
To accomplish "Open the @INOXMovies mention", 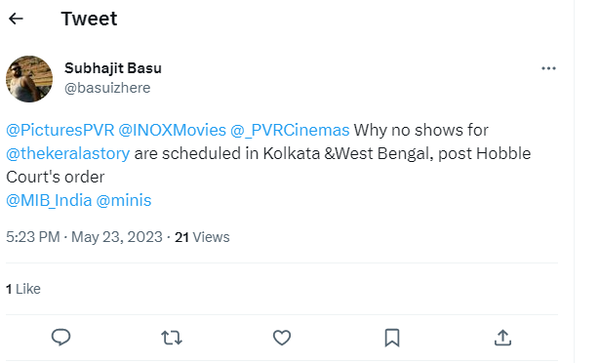I will [172, 130].
